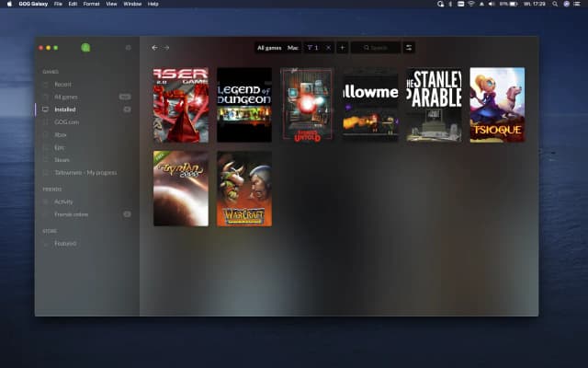The height and width of the screenshot is (368, 588).
Task: Open settings via the sidebar gear icon
Action: coord(128,47)
